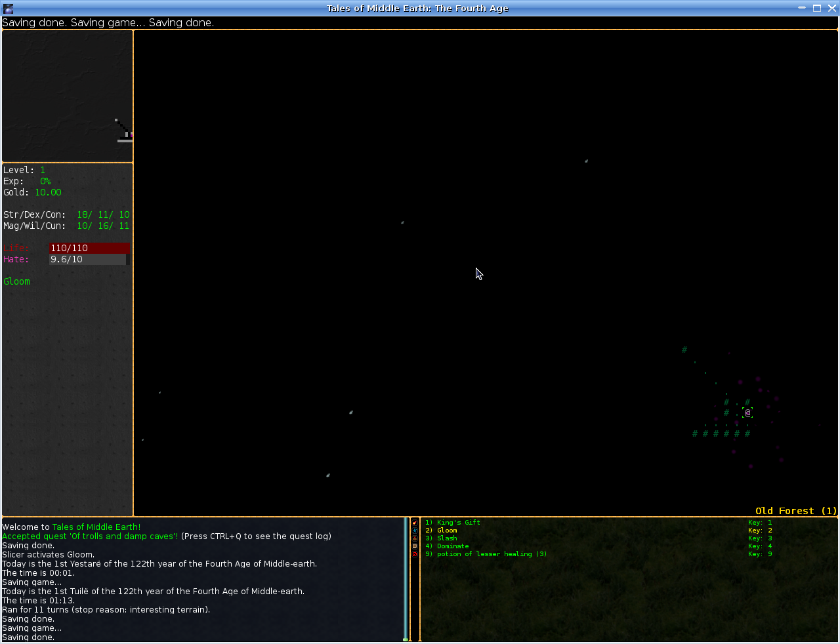Click the top 'Saving done. Saving game...' message bar
This screenshot has height=644, width=840.
pos(108,22)
